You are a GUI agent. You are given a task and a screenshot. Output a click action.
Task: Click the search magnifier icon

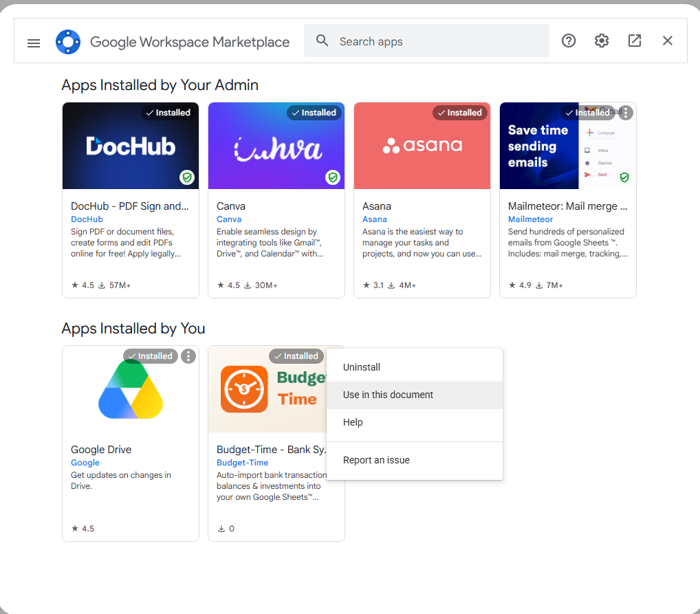322,41
